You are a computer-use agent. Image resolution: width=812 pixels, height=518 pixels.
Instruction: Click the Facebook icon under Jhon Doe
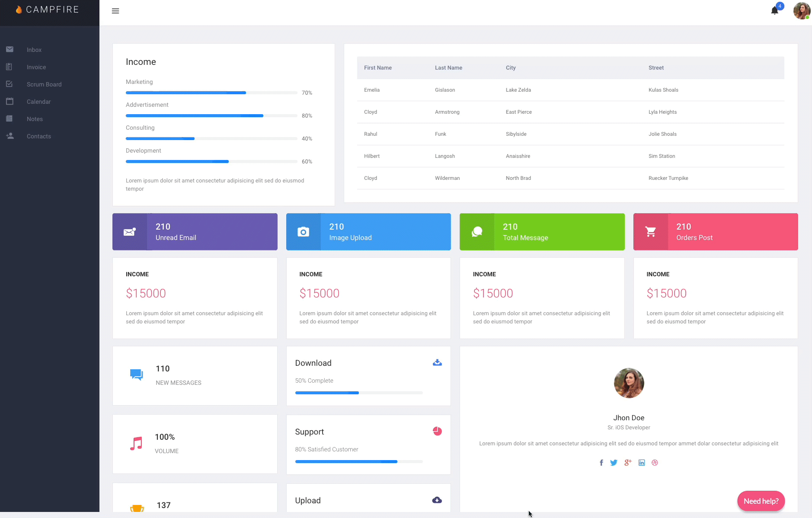pos(601,463)
